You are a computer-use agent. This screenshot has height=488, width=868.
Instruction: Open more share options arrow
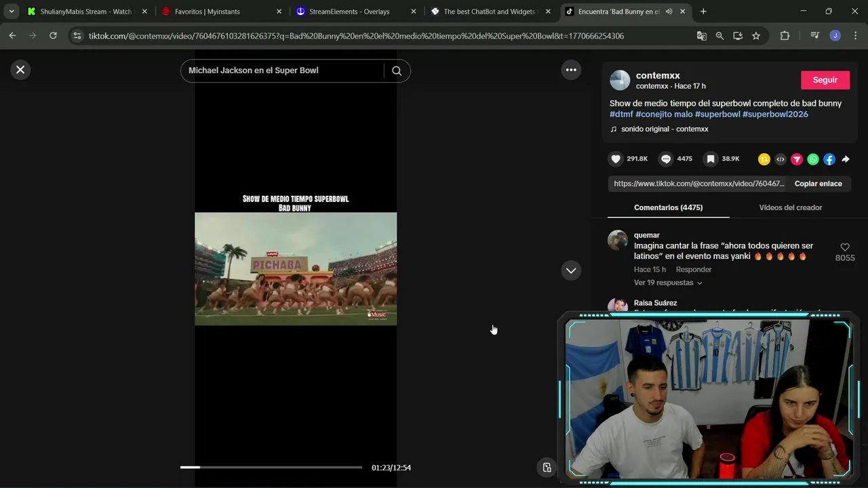click(846, 159)
